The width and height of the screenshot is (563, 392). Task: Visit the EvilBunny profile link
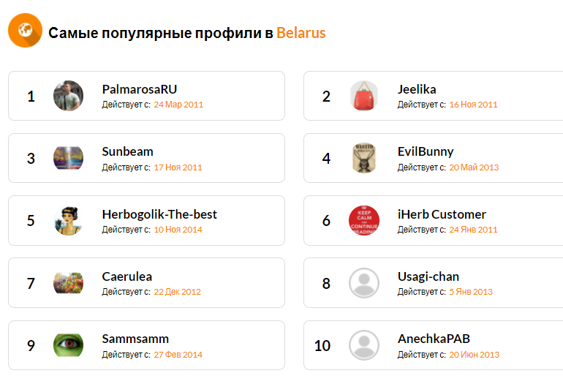[426, 151]
